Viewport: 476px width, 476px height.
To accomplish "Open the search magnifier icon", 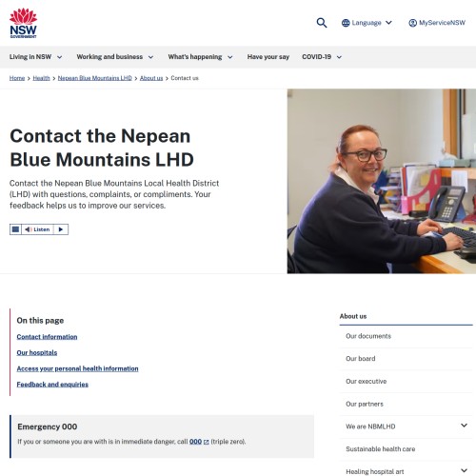I will (x=322, y=23).
